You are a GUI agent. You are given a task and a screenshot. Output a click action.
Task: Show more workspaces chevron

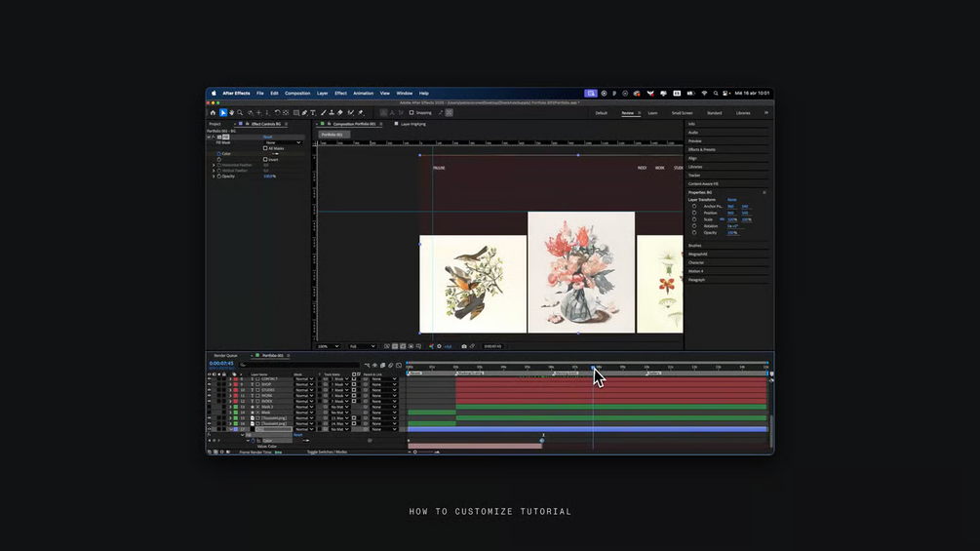pos(766,113)
